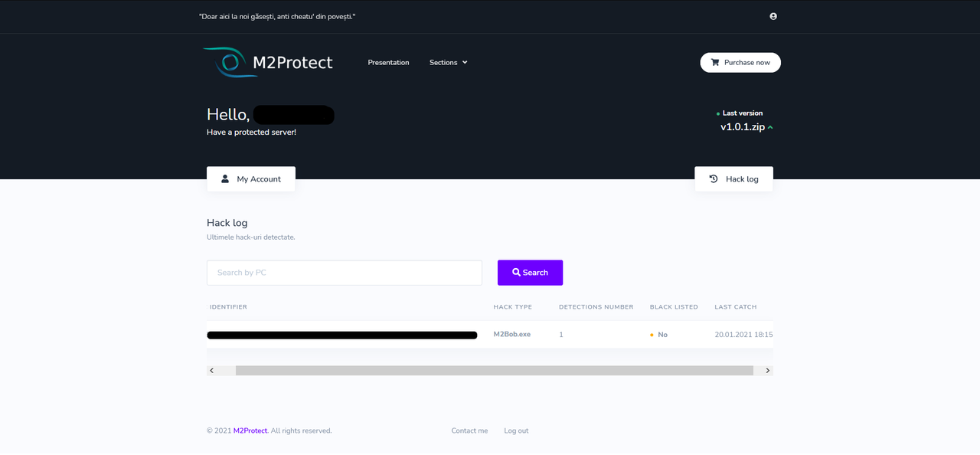Viewport: 980px width, 455px height.
Task: Expand the Sections dropdown menu
Action: 448,63
